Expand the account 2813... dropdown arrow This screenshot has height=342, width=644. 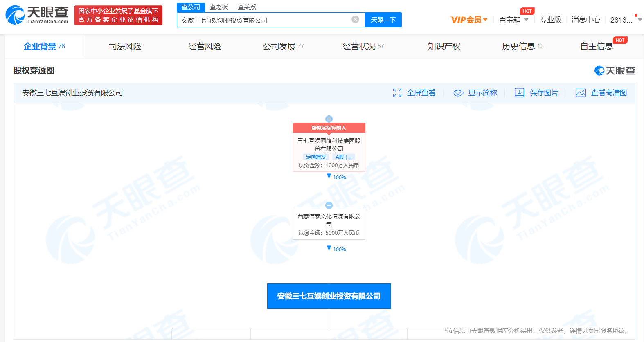(x=640, y=20)
